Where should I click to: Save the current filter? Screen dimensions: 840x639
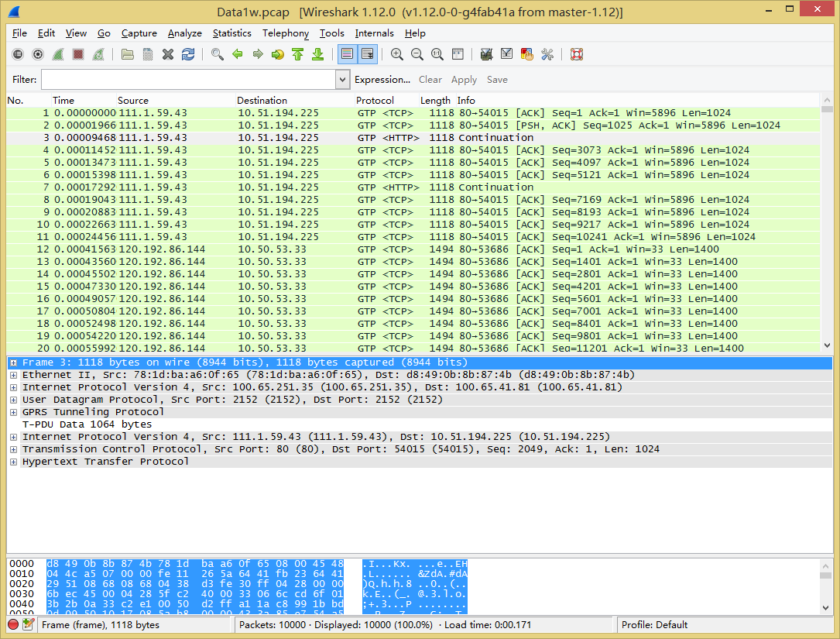pos(497,80)
